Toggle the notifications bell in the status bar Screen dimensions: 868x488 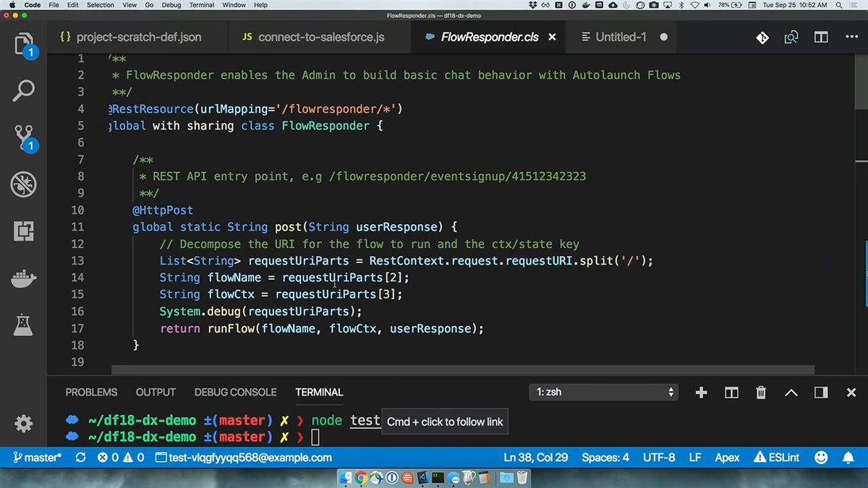click(x=848, y=457)
